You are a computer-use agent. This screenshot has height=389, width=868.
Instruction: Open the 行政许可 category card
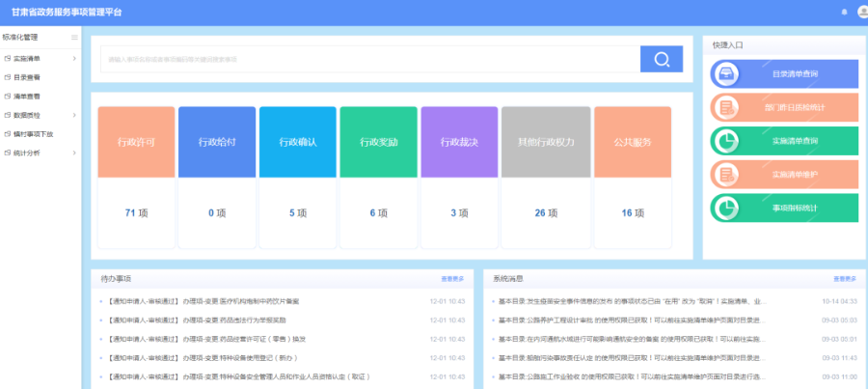coord(136,142)
